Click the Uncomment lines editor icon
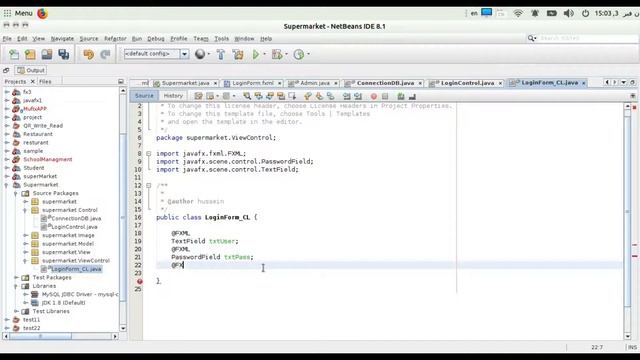 [x=412, y=96]
